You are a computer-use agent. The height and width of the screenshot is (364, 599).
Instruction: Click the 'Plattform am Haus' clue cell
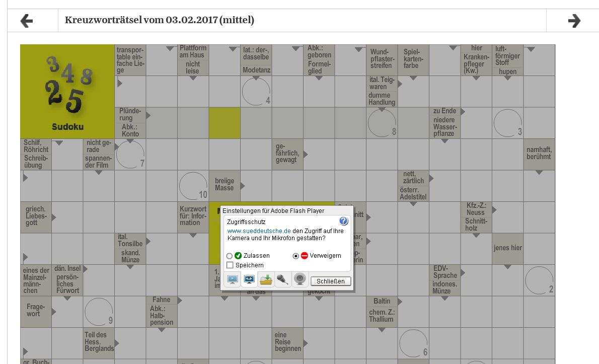click(193, 51)
